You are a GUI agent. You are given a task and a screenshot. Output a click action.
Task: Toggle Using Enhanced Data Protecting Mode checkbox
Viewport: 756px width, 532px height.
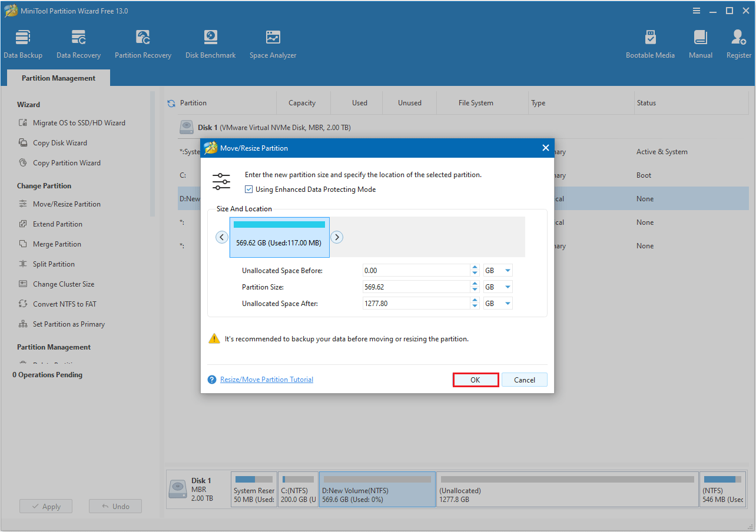point(249,189)
